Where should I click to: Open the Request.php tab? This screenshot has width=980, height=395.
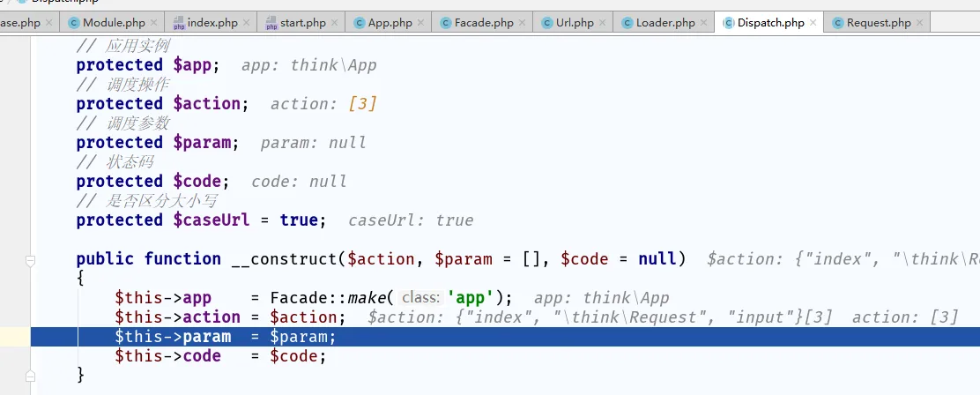tap(878, 23)
